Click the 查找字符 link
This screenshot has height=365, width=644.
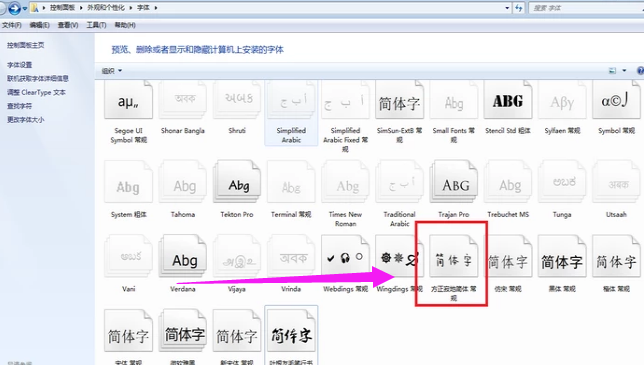(19, 106)
